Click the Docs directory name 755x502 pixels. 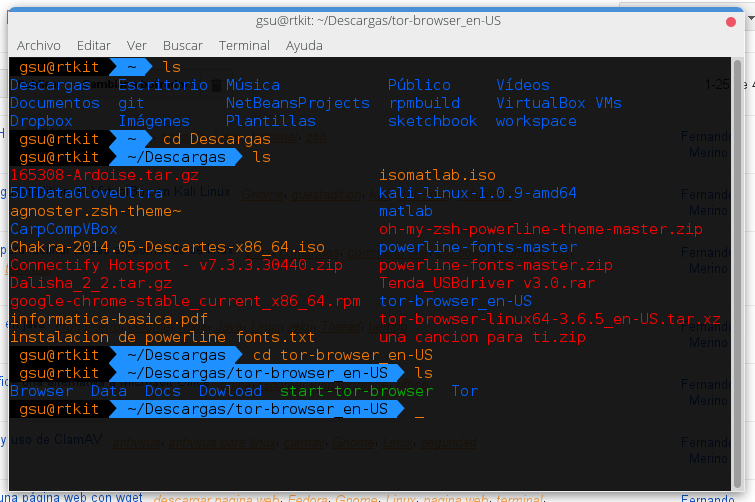(163, 391)
